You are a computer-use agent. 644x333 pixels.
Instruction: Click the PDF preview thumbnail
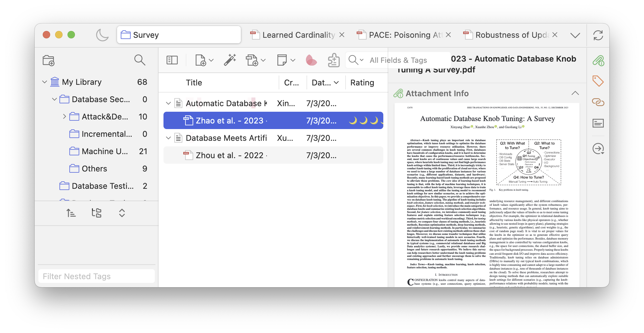[487, 196]
